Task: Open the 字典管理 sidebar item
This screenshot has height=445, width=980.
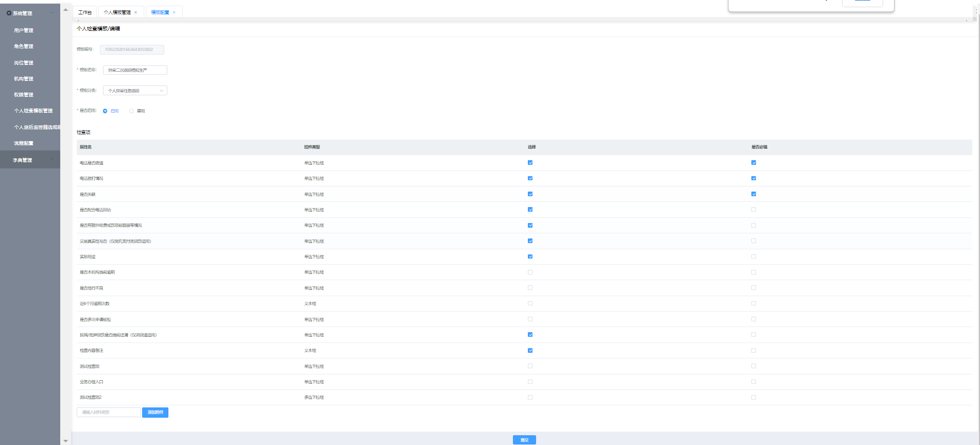Action: [30, 160]
